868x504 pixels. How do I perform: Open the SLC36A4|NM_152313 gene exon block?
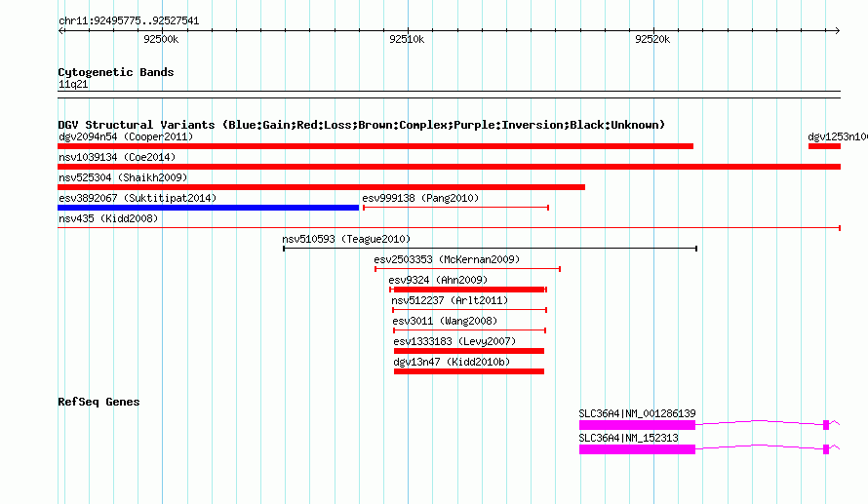tap(637, 449)
